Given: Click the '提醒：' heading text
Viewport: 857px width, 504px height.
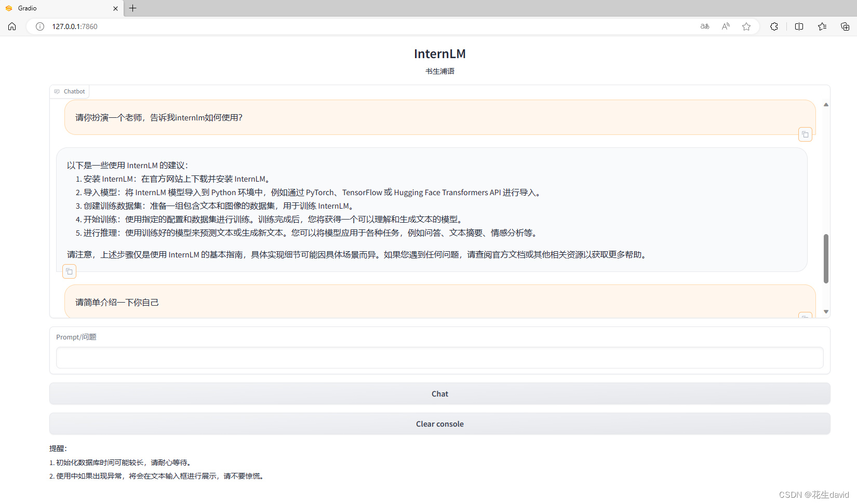Looking at the screenshot, I should click(x=58, y=448).
